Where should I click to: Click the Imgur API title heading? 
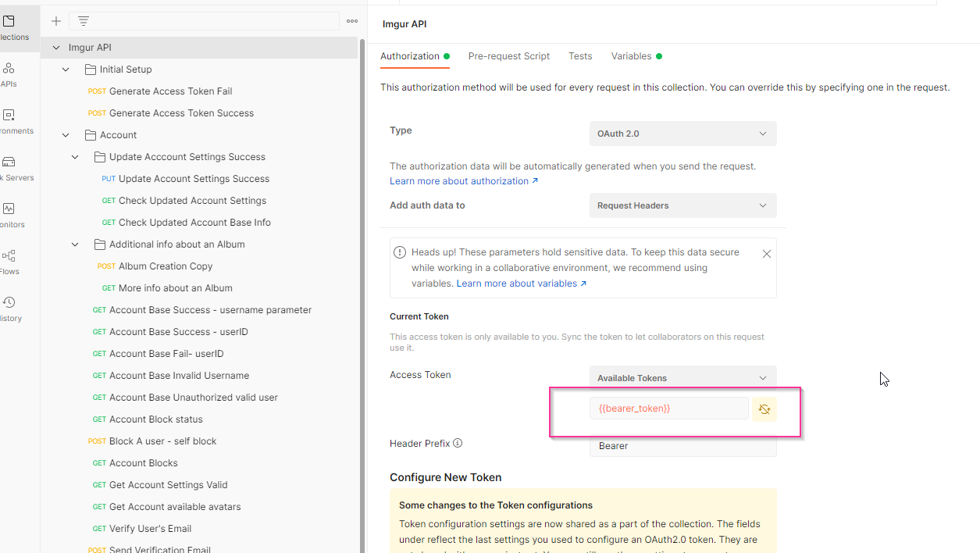[404, 24]
